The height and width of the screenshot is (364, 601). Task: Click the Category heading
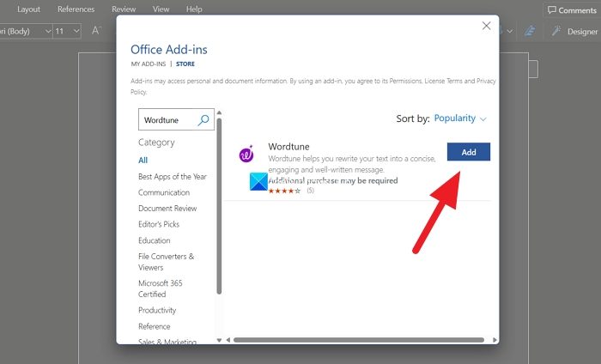pyautogui.click(x=156, y=143)
